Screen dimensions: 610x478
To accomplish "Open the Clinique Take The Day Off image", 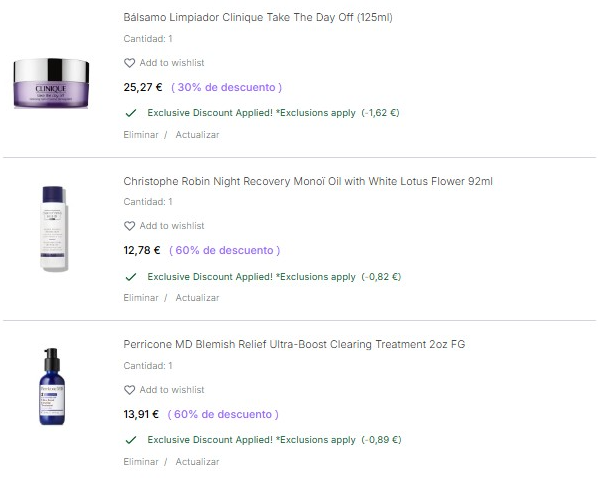I will tap(52, 78).
